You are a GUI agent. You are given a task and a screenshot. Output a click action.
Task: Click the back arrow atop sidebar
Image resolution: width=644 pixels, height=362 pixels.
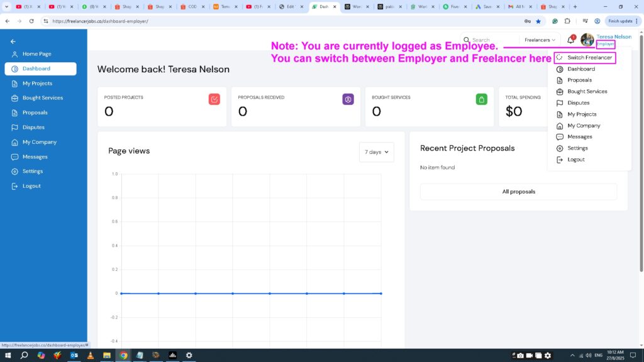click(13, 41)
